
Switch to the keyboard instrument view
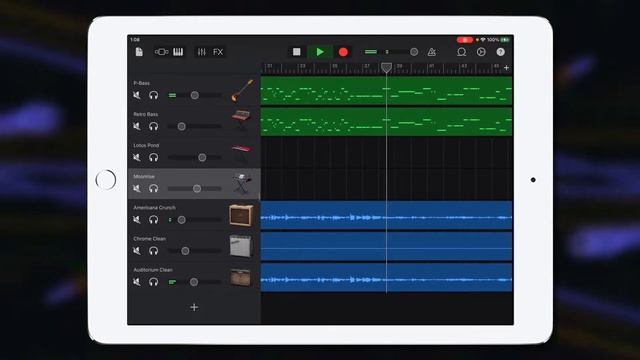[178, 52]
